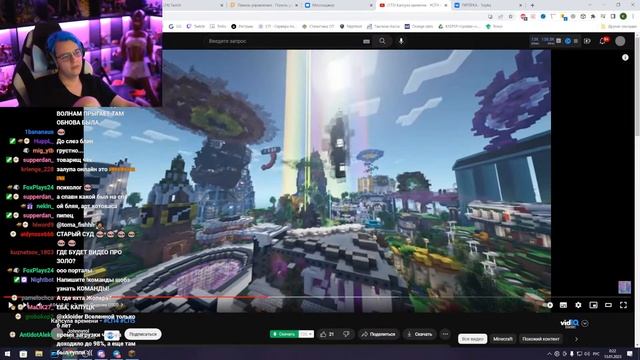Toggle the miniplayer button

(593, 305)
